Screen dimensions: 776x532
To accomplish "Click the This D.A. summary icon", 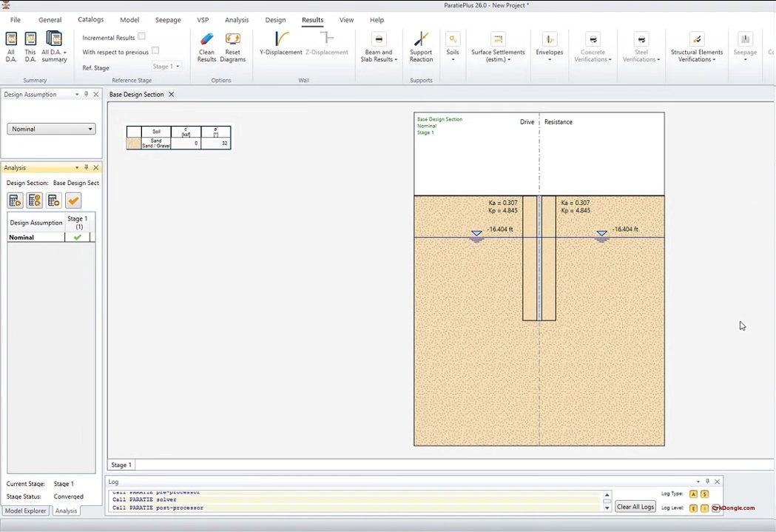I will pyautogui.click(x=30, y=40).
